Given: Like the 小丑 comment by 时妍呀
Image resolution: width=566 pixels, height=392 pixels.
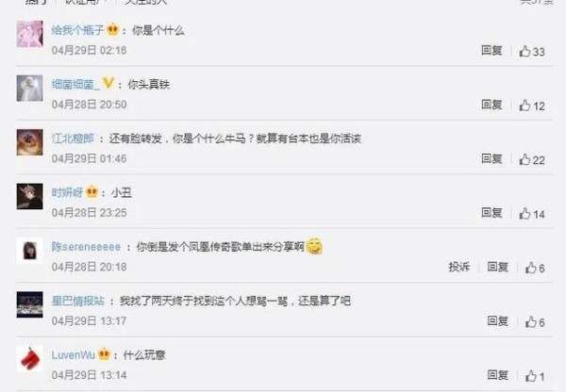Looking at the screenshot, I should pos(532,214).
